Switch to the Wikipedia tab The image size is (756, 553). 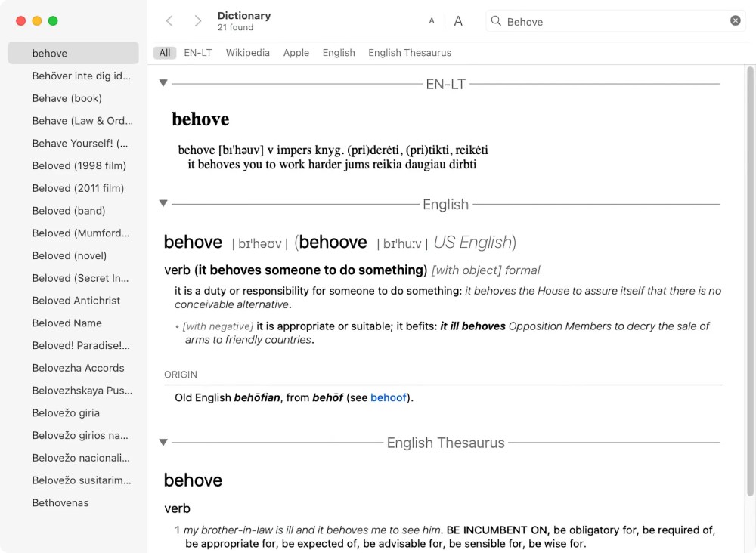(248, 53)
